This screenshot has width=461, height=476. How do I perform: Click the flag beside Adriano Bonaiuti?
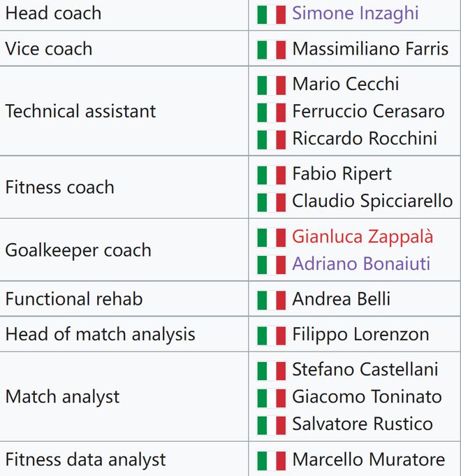click(271, 264)
